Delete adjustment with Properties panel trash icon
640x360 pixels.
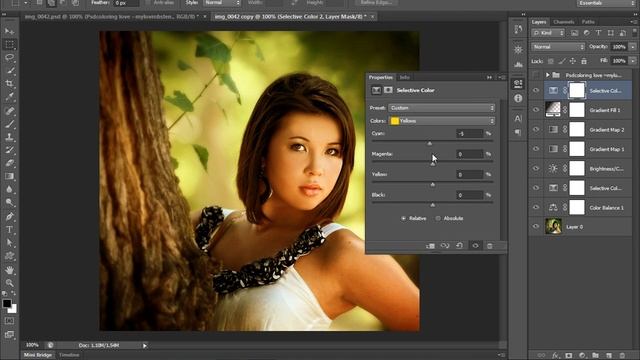(x=490, y=246)
